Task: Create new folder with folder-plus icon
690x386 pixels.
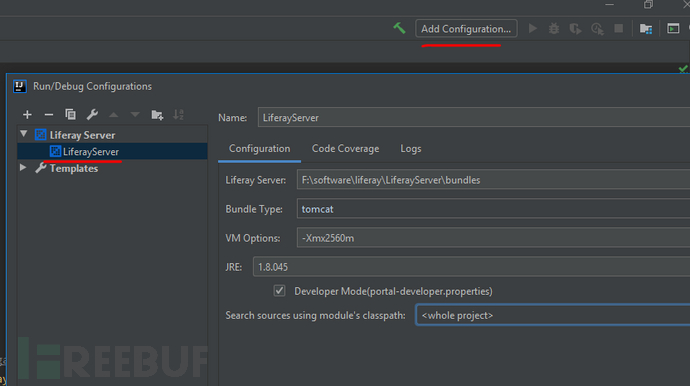Action: (157, 115)
